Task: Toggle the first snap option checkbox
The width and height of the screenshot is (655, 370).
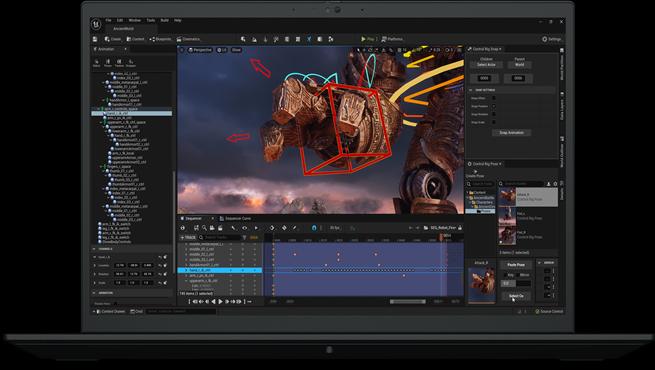Action: (494, 98)
